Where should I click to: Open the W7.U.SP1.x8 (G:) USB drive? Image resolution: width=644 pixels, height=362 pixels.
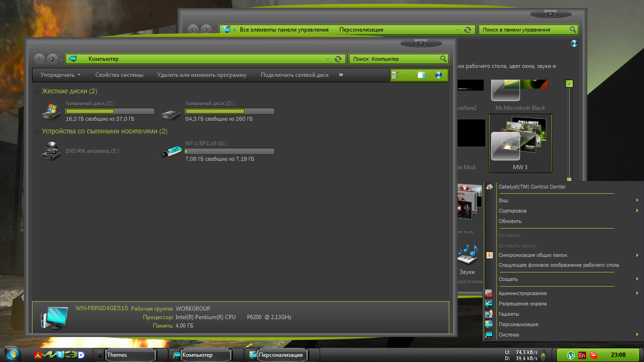171,151
